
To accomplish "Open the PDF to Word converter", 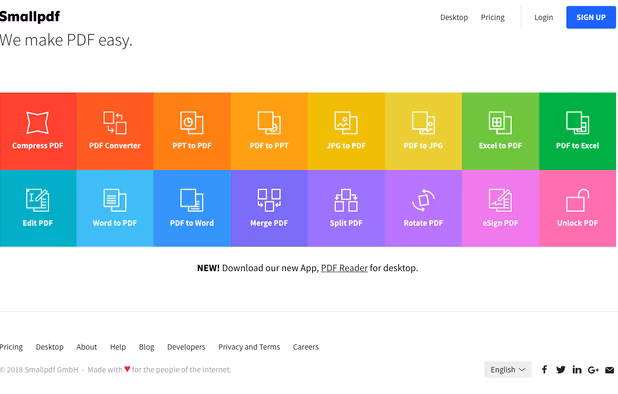I will [x=192, y=208].
